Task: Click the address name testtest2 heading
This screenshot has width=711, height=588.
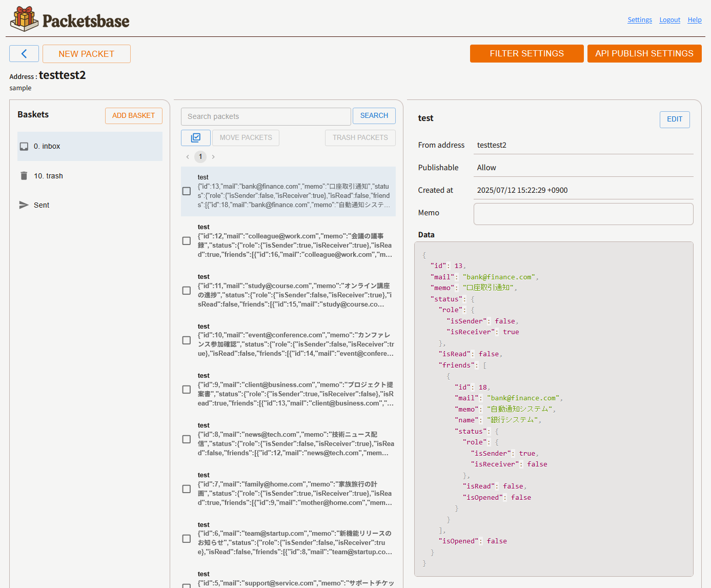Action: (x=63, y=75)
